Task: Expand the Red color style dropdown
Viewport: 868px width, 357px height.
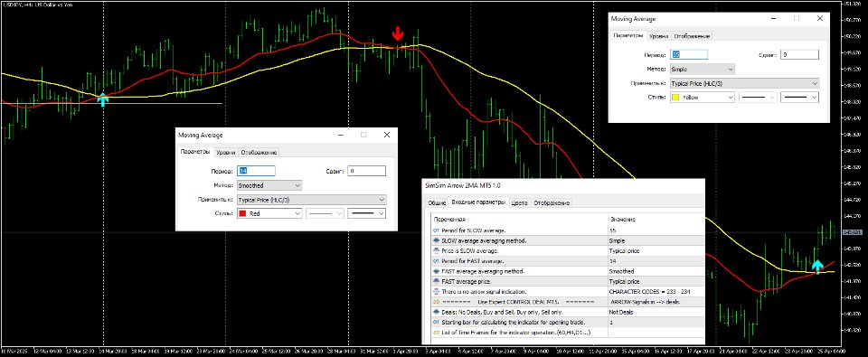Action: 269,213
